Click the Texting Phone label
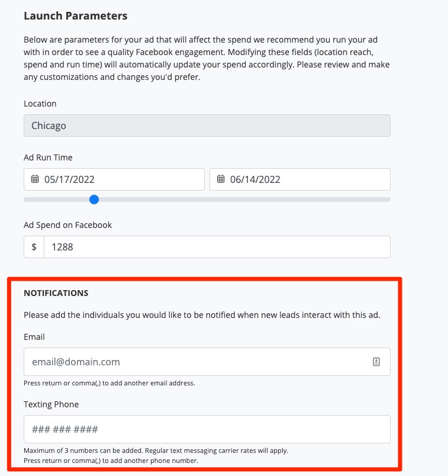This screenshot has width=448, height=476. (51, 404)
